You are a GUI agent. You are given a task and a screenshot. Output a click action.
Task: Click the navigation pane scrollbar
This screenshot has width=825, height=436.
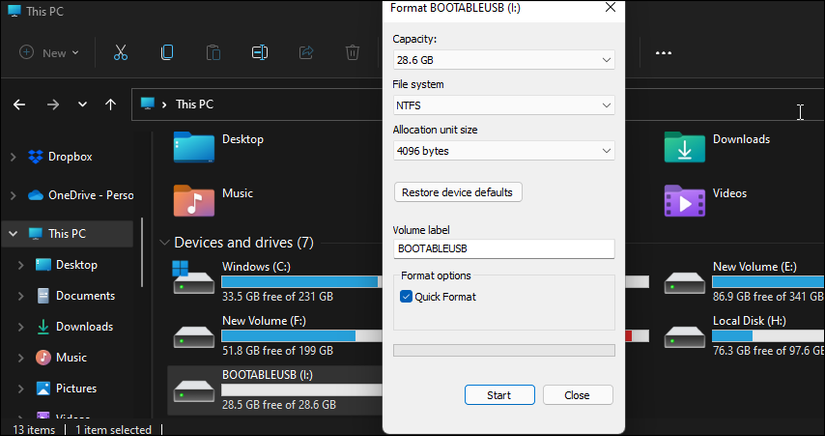coord(142,252)
